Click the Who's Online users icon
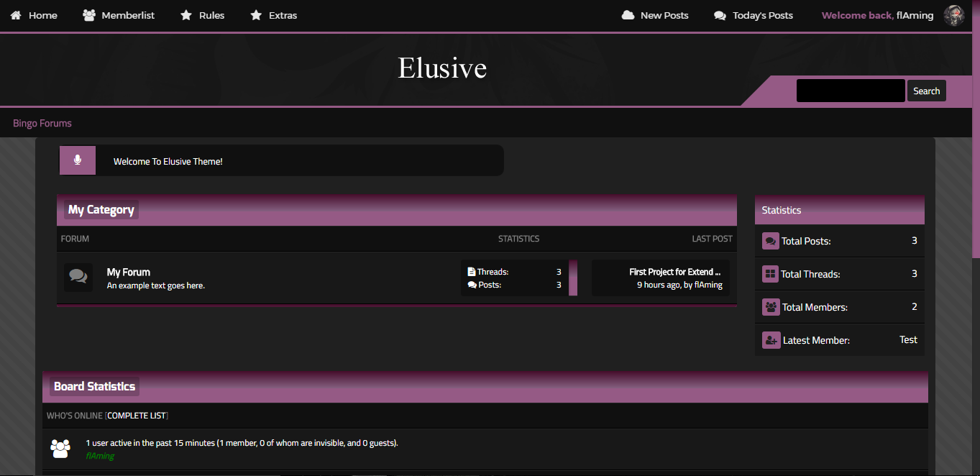Image resolution: width=980 pixels, height=476 pixels. point(60,449)
